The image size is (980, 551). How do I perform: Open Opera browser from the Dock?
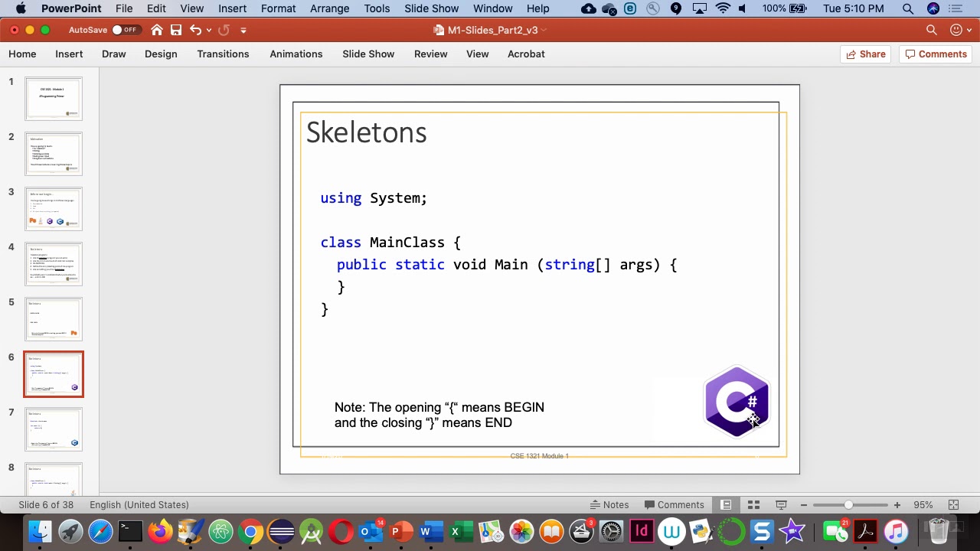[x=341, y=531]
